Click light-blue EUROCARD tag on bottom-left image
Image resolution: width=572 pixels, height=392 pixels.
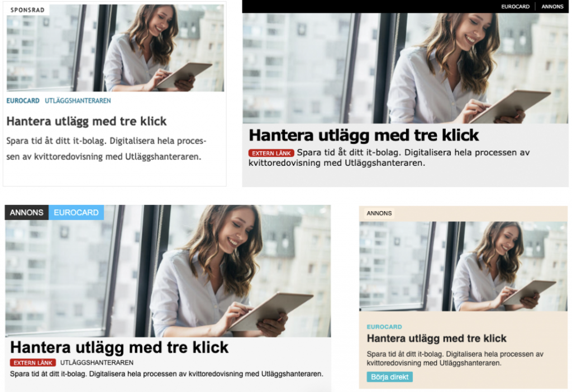pyautogui.click(x=76, y=213)
